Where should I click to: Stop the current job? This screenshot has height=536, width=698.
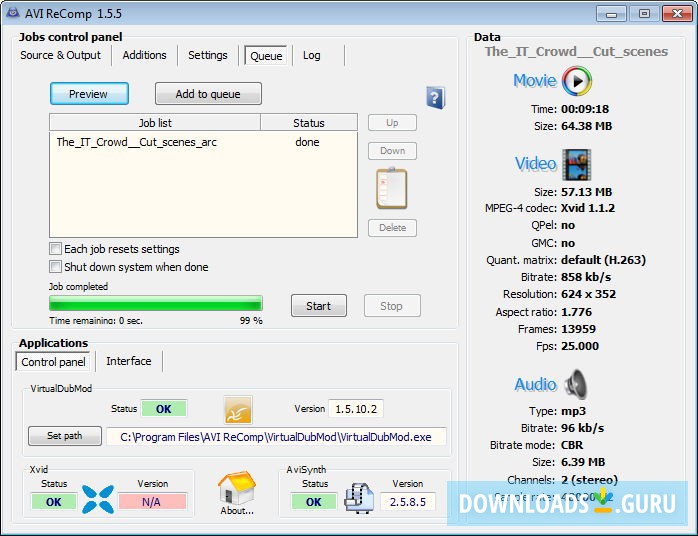point(392,306)
